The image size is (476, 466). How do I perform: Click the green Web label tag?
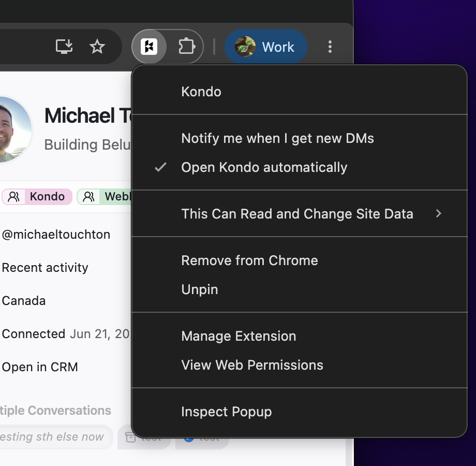click(x=105, y=197)
